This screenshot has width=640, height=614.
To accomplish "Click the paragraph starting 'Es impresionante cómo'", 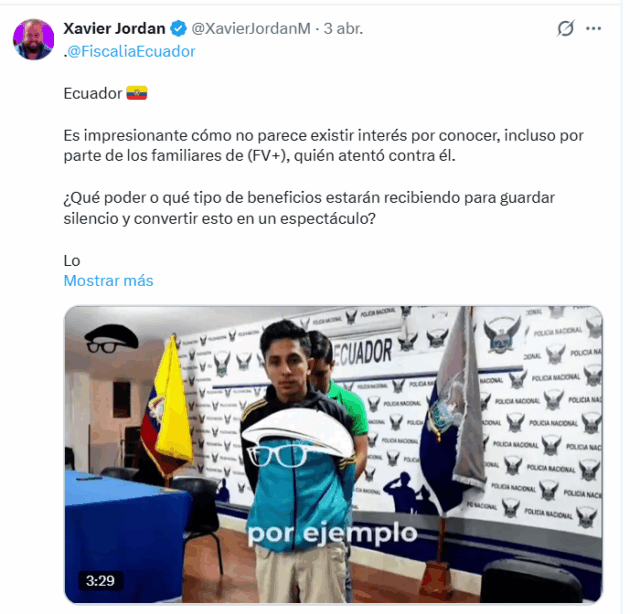I will coord(323,145).
